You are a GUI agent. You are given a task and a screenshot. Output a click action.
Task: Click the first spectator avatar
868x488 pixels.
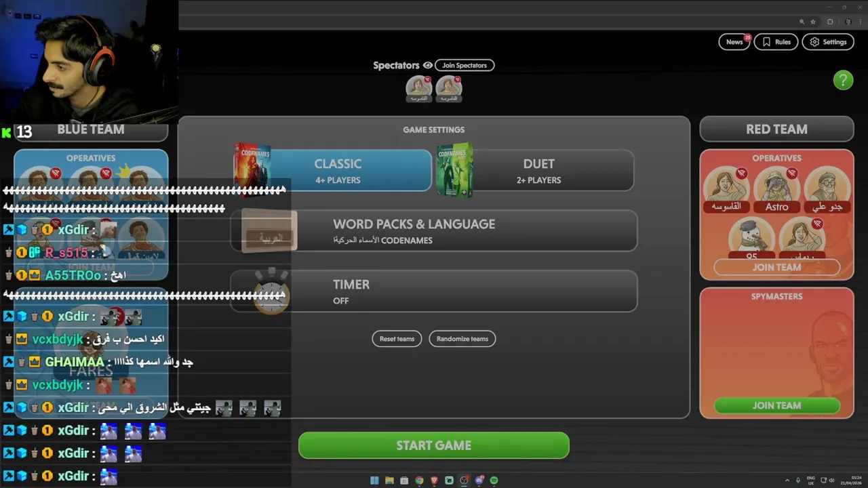click(x=419, y=88)
